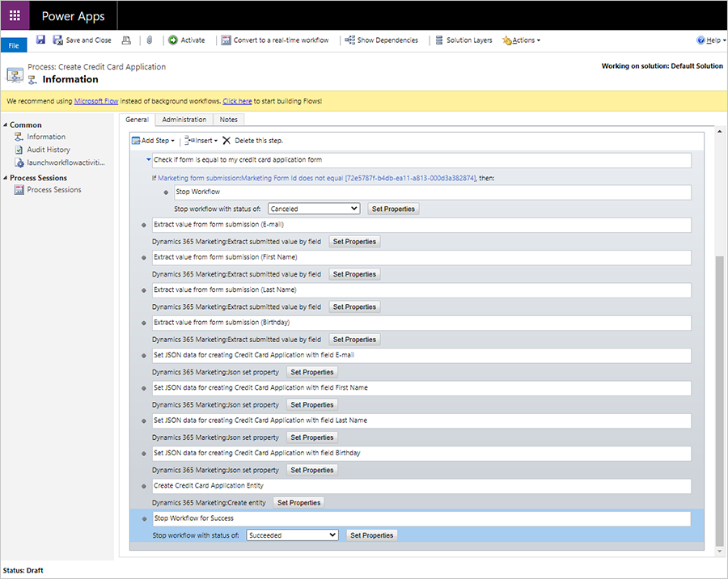
Task: Open the Add Step dropdown
Action: coord(153,140)
